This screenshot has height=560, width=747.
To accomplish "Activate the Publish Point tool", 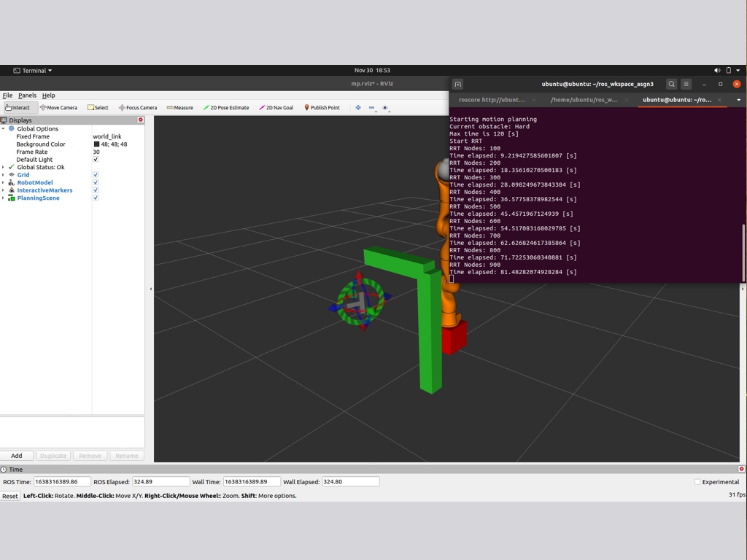I will click(x=322, y=108).
